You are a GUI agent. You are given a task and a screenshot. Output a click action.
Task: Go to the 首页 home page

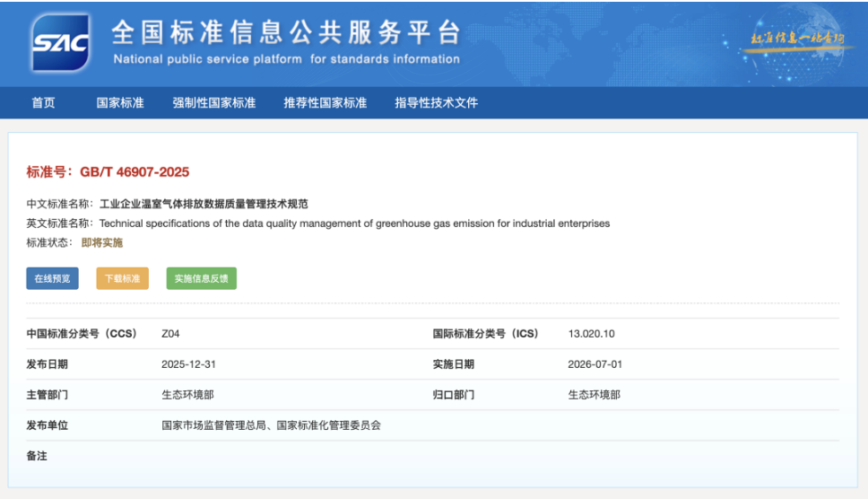coord(43,103)
